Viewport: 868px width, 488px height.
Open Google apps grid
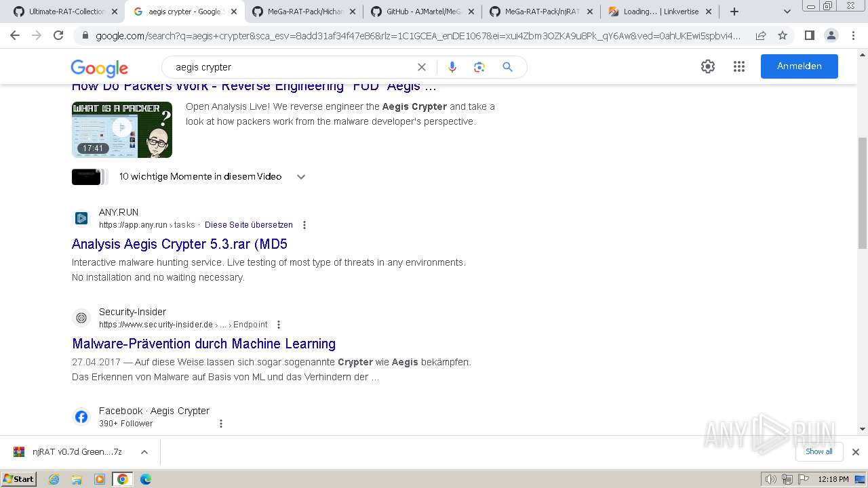739,66
